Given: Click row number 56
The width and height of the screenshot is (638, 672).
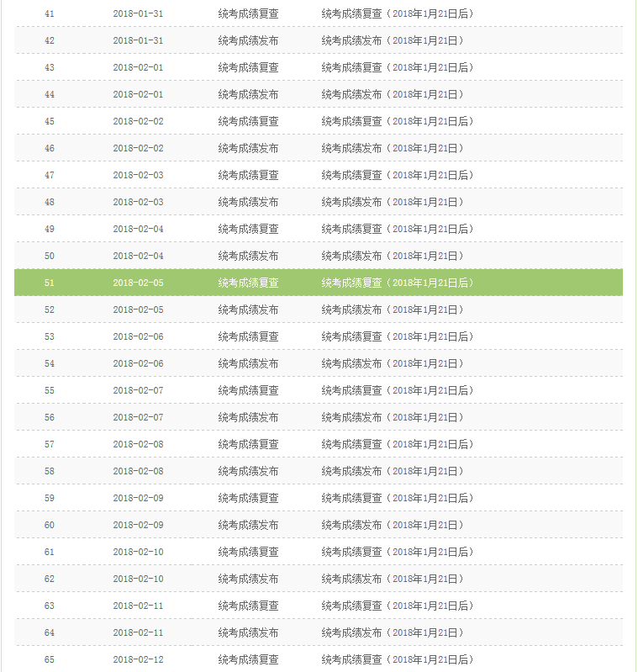Looking at the screenshot, I should 49,417.
